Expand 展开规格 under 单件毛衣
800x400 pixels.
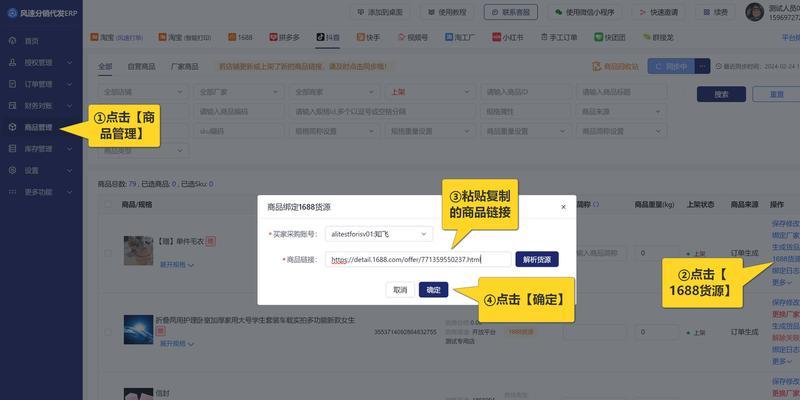177,265
